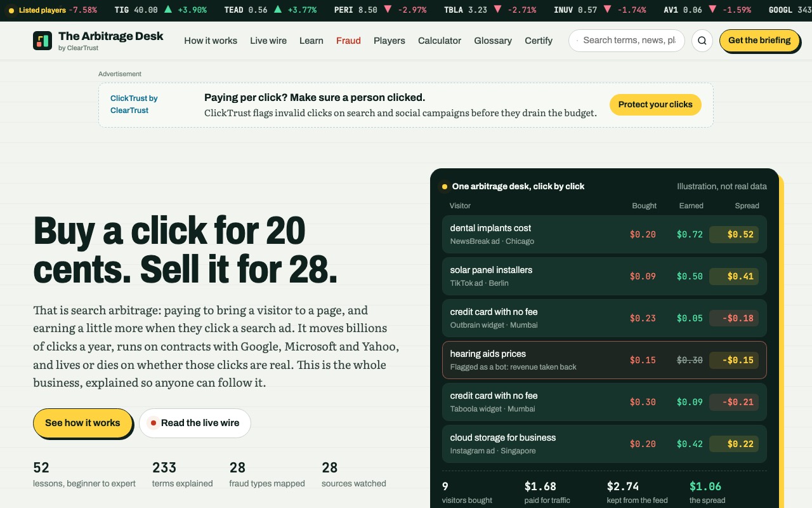
Task: Go to the Learn section
Action: tap(311, 41)
